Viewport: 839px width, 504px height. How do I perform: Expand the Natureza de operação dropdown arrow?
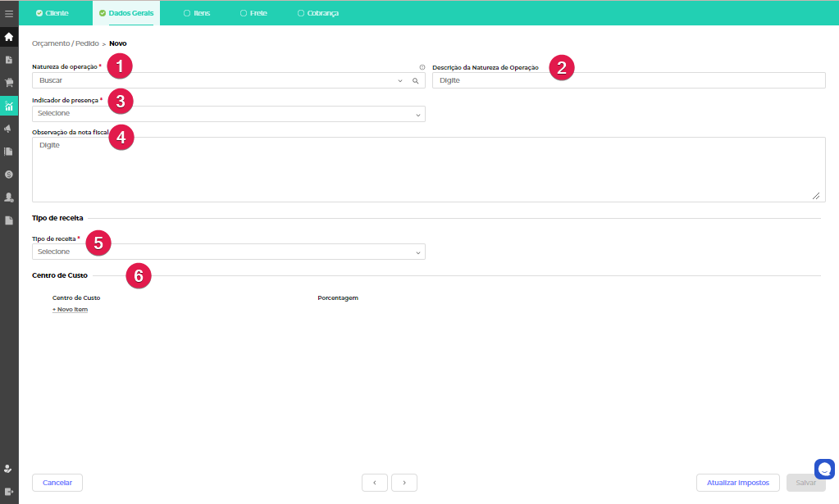pyautogui.click(x=400, y=81)
